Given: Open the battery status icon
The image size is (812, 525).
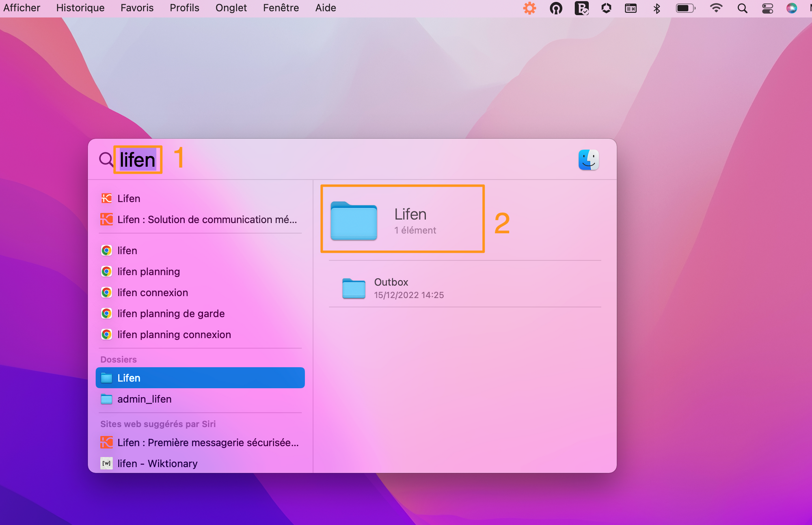Looking at the screenshot, I should (685, 8).
